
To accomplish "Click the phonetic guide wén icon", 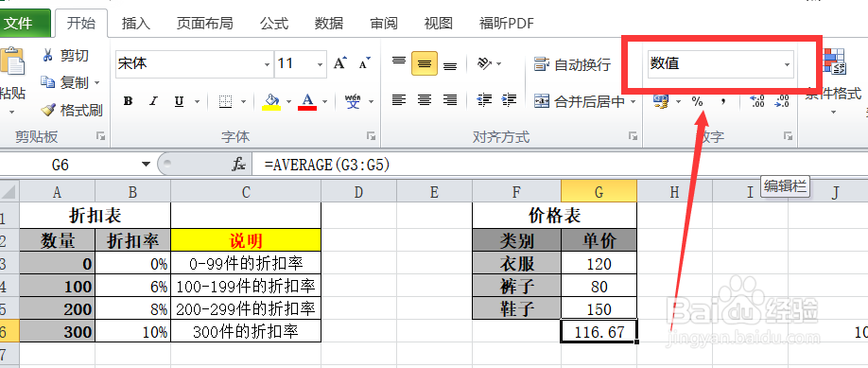I will pos(353,101).
